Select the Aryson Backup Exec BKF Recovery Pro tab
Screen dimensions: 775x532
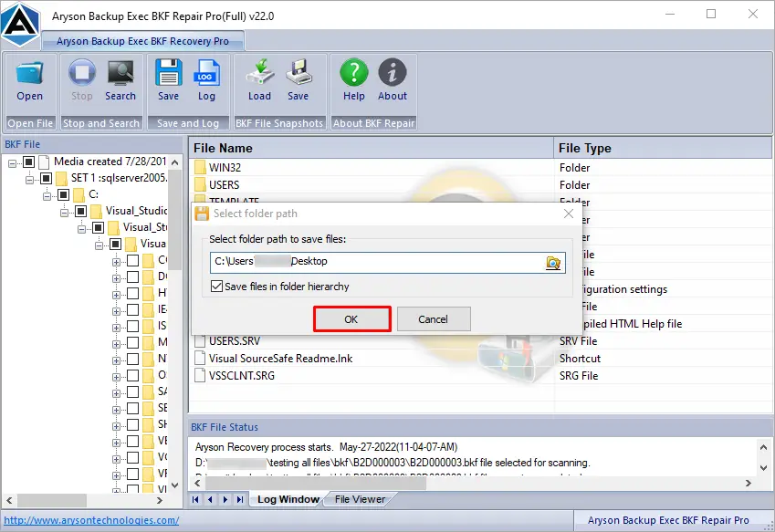(x=142, y=41)
